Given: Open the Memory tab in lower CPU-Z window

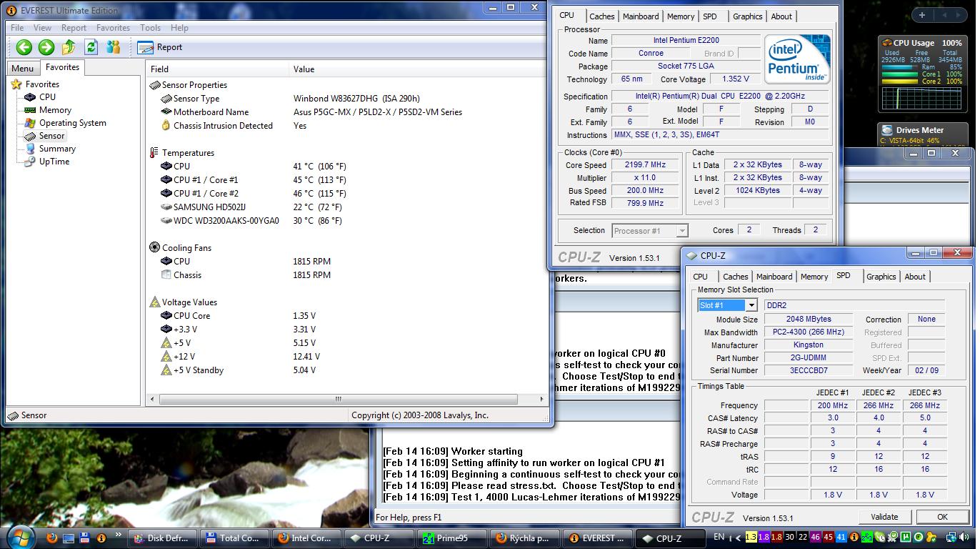Looking at the screenshot, I should (x=814, y=277).
